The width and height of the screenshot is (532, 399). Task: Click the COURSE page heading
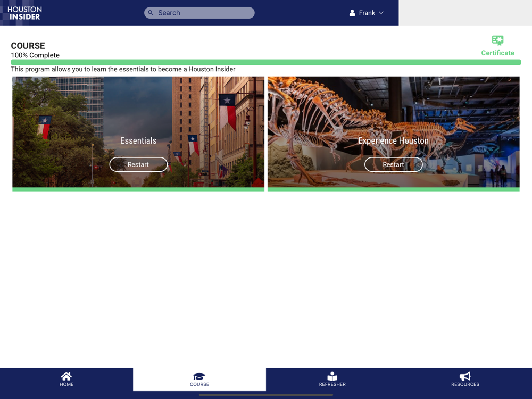pyautogui.click(x=28, y=46)
